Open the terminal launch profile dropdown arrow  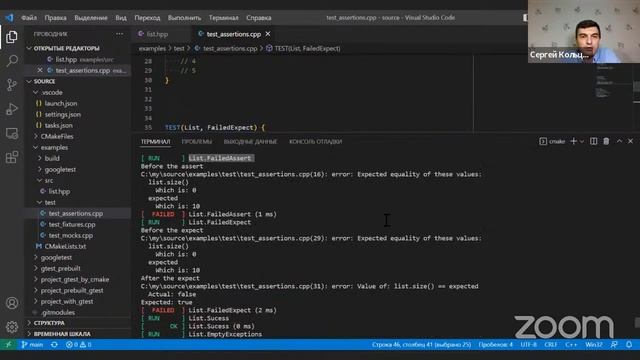point(582,141)
